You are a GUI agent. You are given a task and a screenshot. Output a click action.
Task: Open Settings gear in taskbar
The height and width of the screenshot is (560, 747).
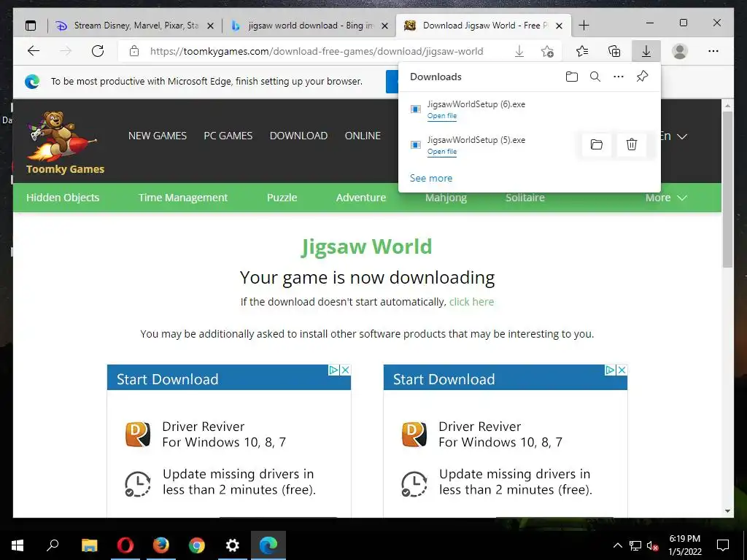point(233,545)
